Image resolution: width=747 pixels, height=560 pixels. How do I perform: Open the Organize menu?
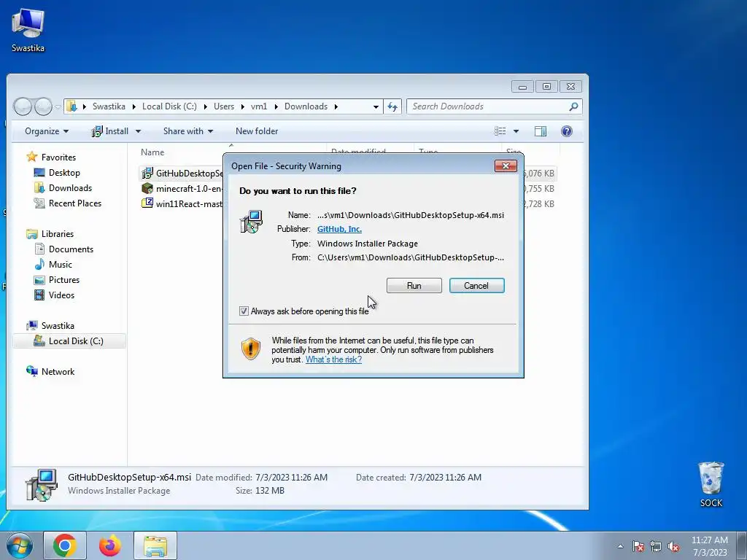pos(46,131)
